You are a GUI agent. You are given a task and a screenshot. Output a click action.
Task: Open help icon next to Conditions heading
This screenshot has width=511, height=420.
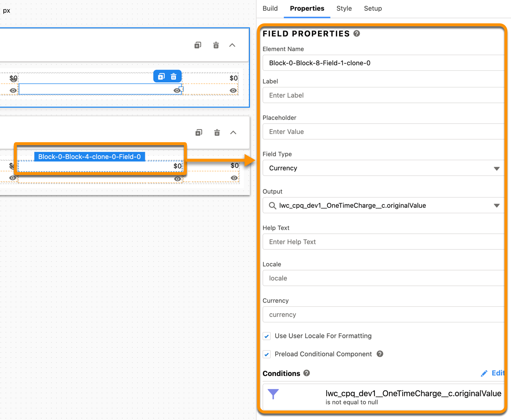[307, 373]
